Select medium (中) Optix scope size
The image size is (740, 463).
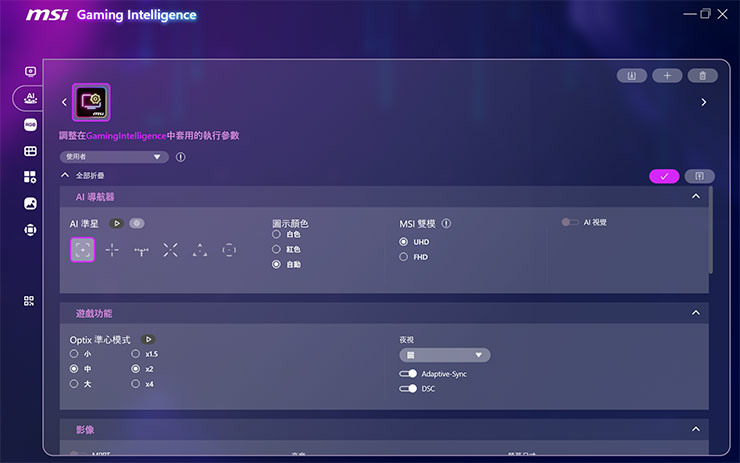(x=74, y=369)
